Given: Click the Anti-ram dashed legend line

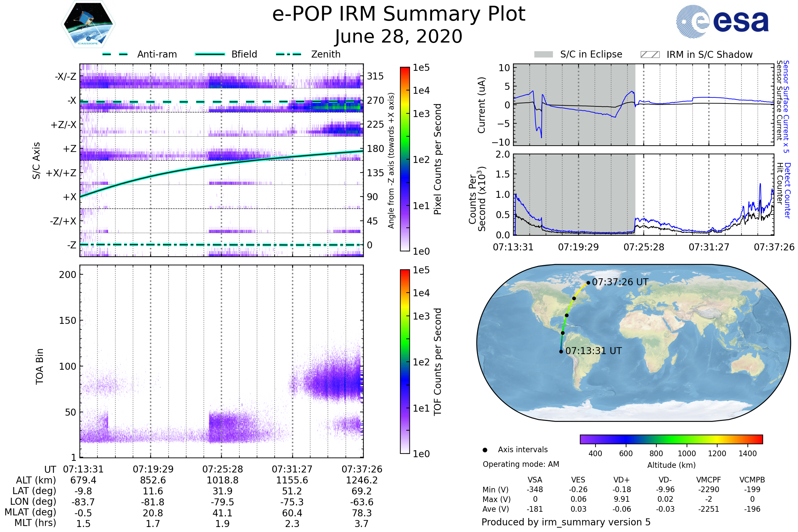Looking at the screenshot, I should click(115, 54).
